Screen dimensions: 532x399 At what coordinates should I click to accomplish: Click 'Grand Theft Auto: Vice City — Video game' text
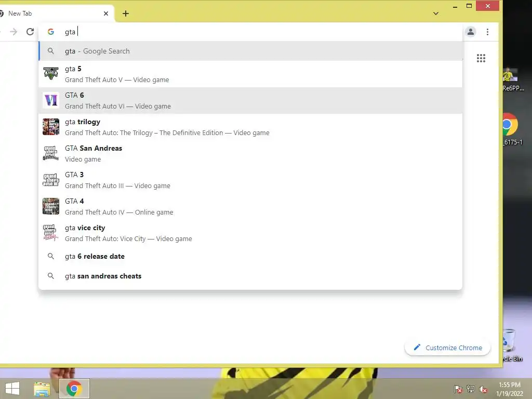pyautogui.click(x=129, y=239)
